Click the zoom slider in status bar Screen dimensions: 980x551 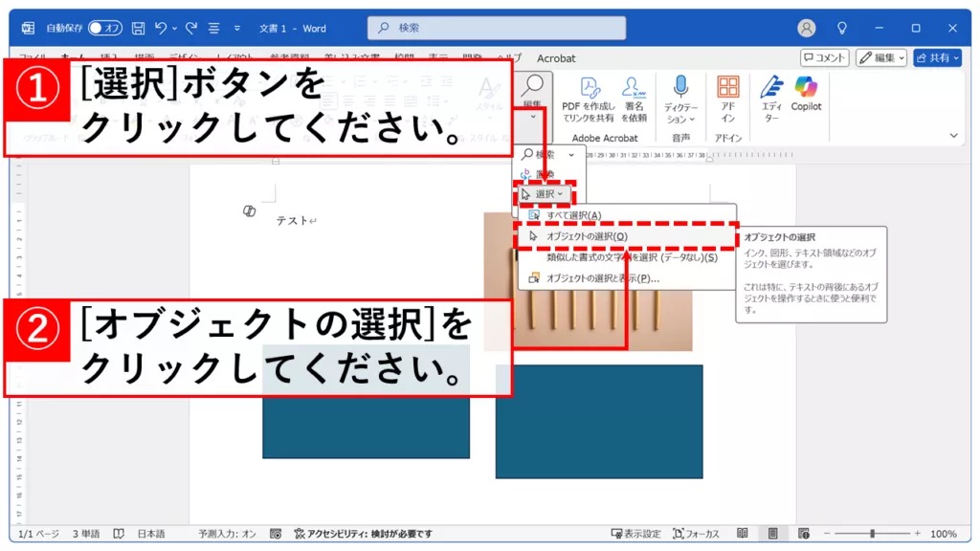871,534
